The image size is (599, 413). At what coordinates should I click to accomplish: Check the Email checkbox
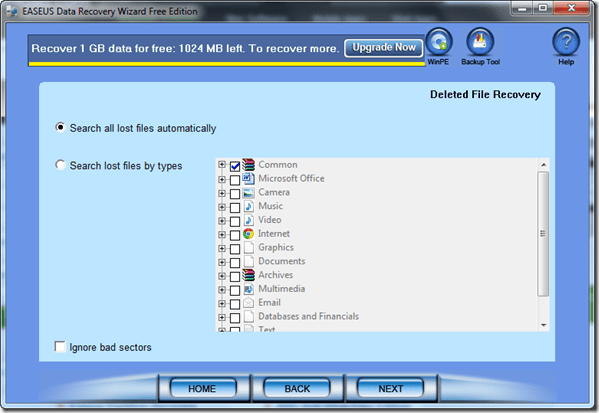(x=235, y=304)
